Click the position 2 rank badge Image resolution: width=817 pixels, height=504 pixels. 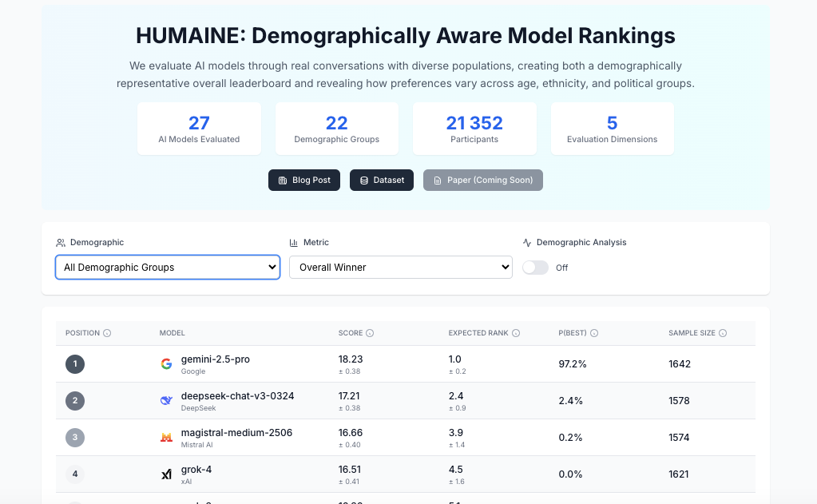point(75,400)
